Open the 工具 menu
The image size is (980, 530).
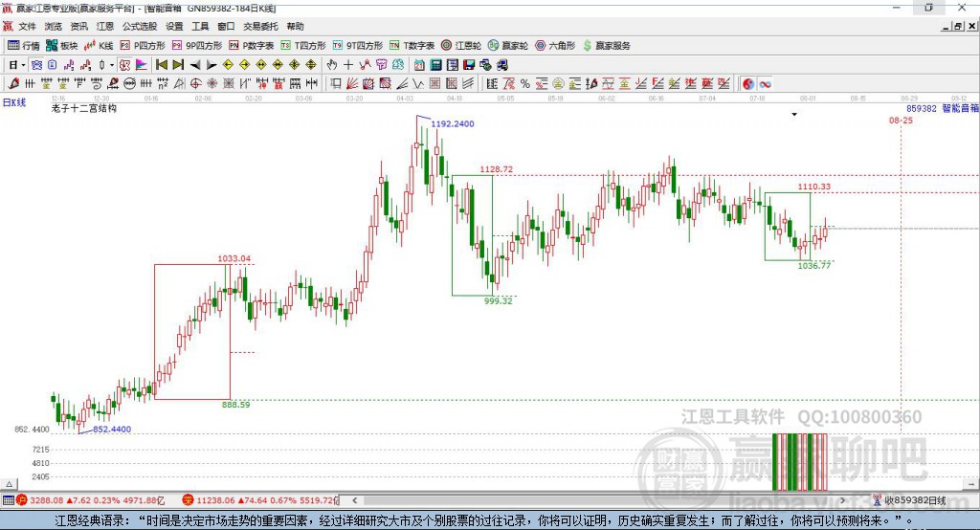point(200,26)
